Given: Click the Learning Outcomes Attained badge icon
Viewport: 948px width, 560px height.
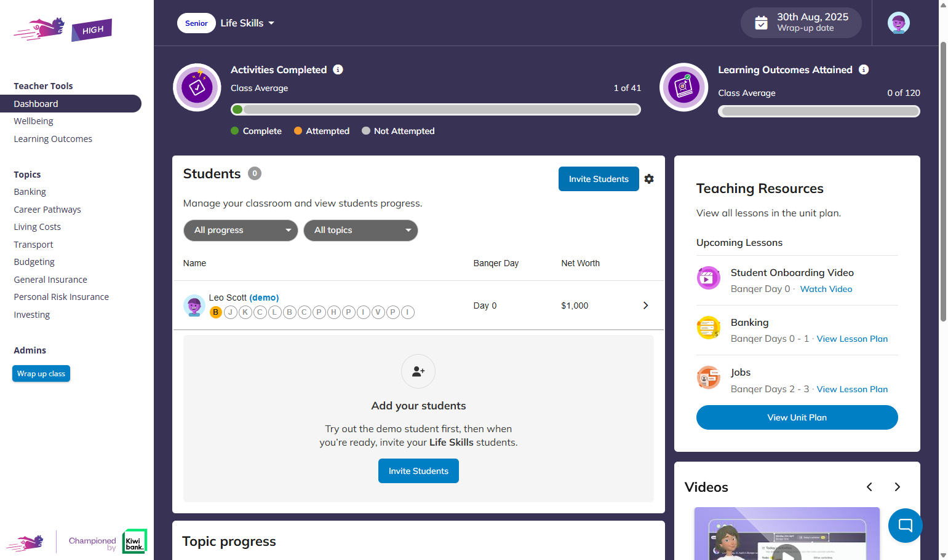Looking at the screenshot, I should (x=684, y=87).
